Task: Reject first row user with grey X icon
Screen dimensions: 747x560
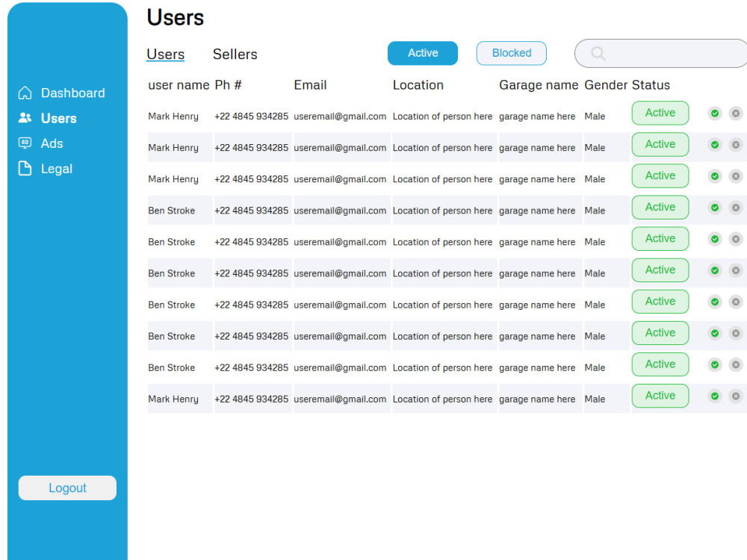Action: [x=736, y=113]
